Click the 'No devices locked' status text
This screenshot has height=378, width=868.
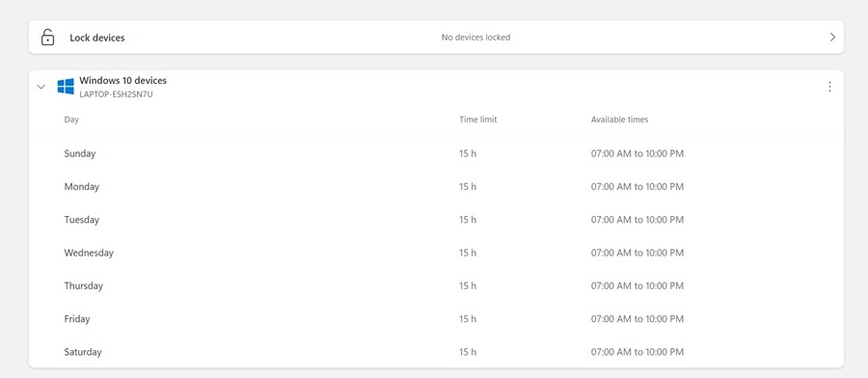[x=475, y=38]
